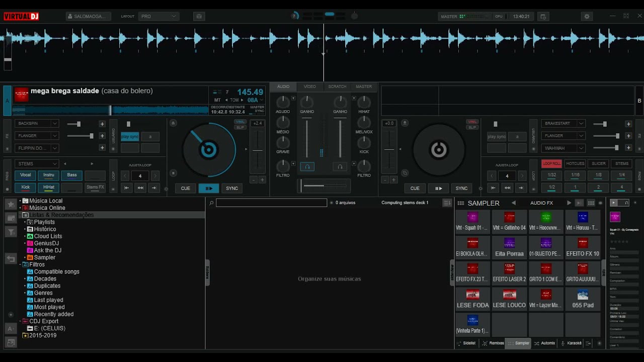Toggle Vocal stem pad on deck A
This screenshot has width=644, height=362.
[x=25, y=175]
